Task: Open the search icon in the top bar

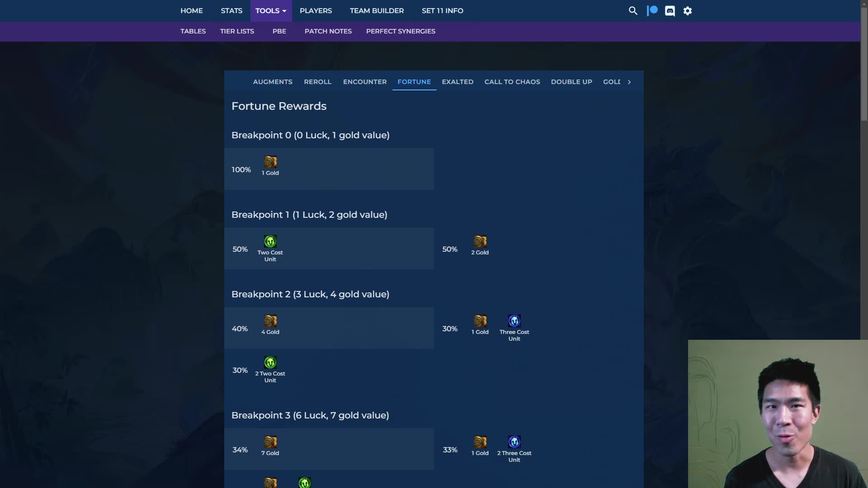Action: click(x=633, y=11)
